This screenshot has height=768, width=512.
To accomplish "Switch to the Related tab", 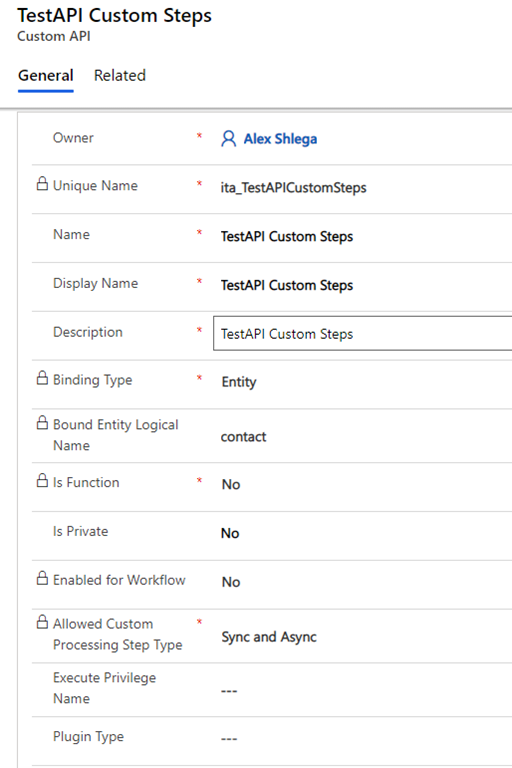I will [120, 75].
